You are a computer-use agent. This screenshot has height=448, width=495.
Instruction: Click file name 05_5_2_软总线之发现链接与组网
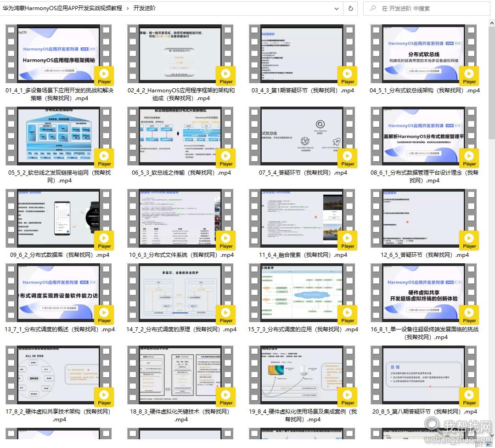(59, 176)
